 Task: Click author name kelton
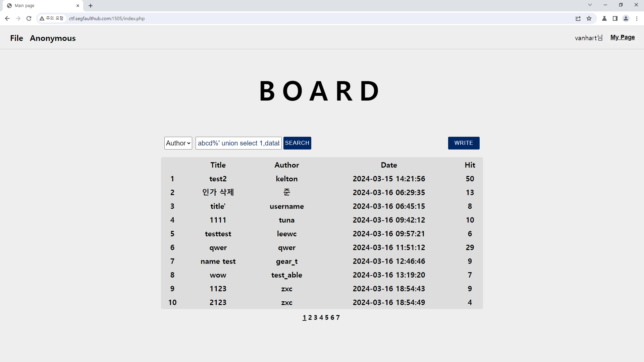[287, 179]
